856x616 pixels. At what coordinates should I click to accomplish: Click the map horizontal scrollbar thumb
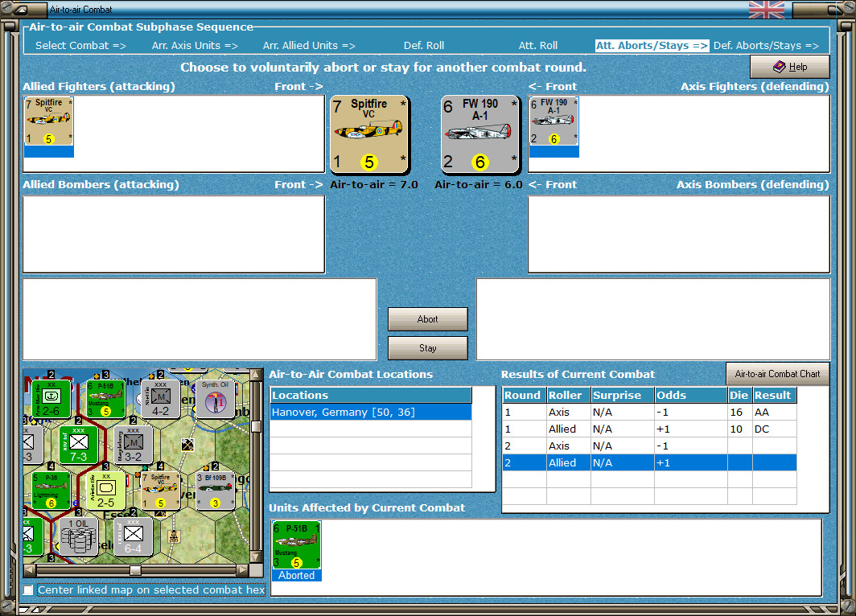pos(135,570)
